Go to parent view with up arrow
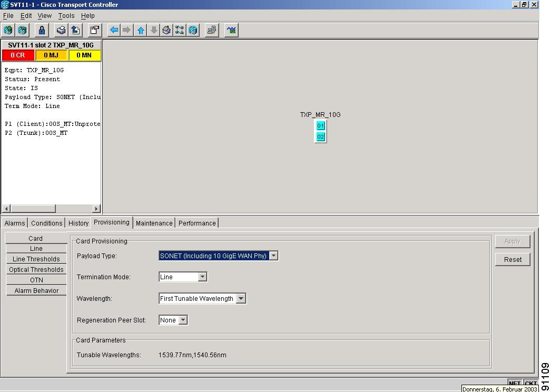Image resolution: width=551 pixels, height=392 pixels. coord(141,30)
